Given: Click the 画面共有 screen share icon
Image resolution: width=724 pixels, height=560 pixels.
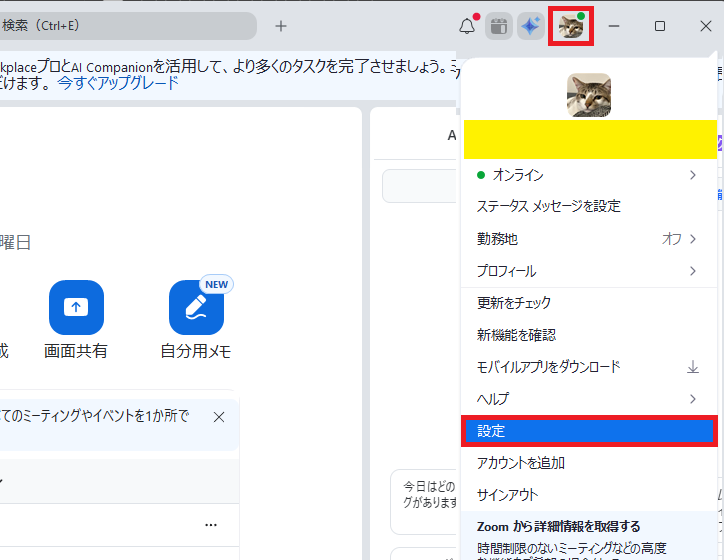Looking at the screenshot, I should pyautogui.click(x=76, y=307).
